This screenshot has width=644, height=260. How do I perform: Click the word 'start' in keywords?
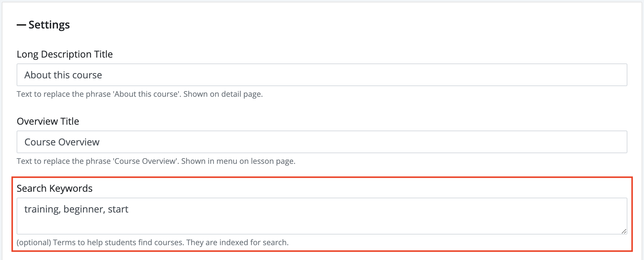118,209
